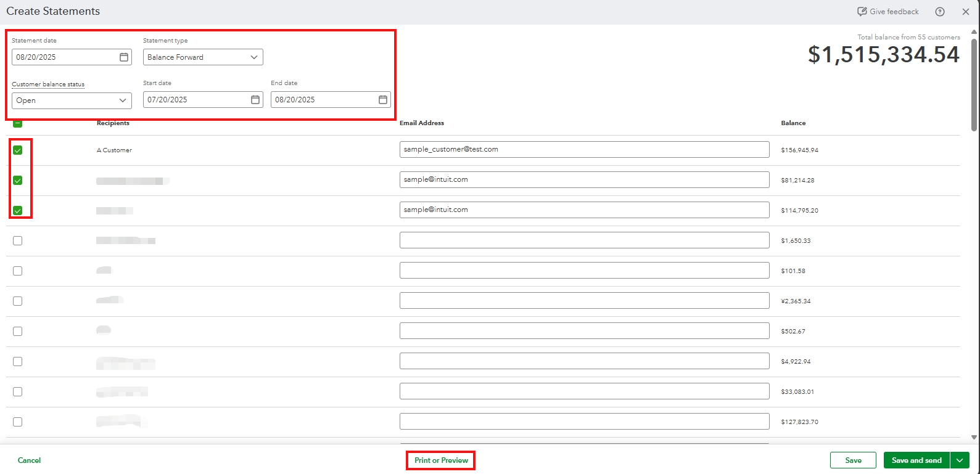Click the Give feedback icon

click(862, 12)
